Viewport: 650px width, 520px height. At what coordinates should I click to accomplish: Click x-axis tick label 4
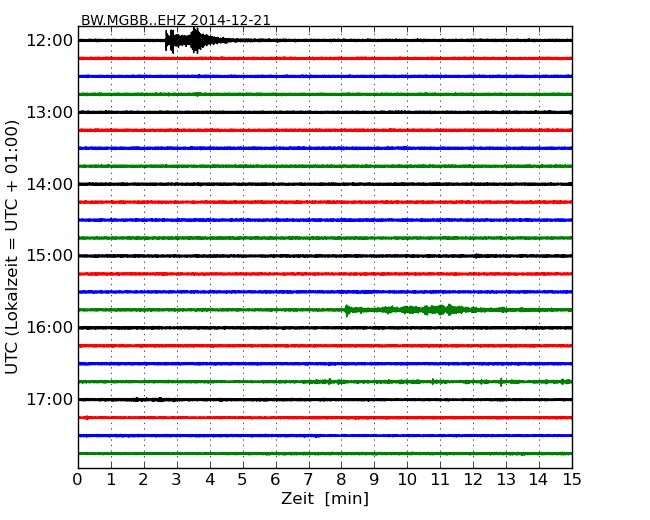pyautogui.click(x=210, y=480)
